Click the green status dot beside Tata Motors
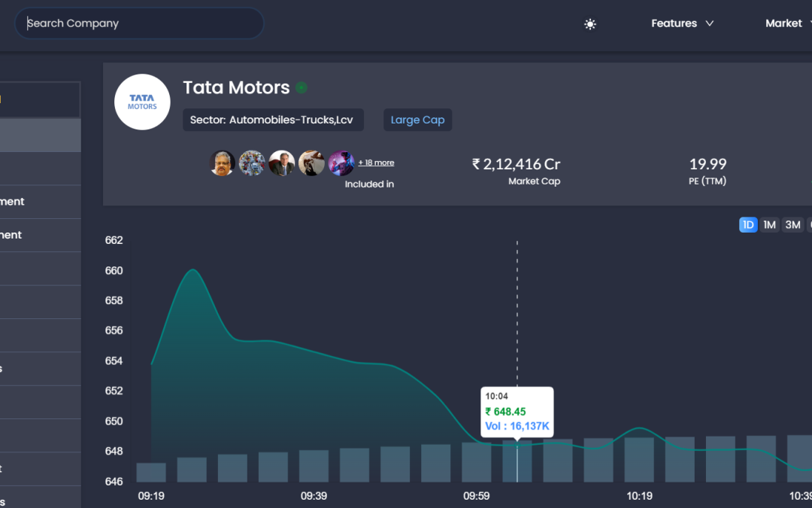The height and width of the screenshot is (508, 812). pos(301,87)
